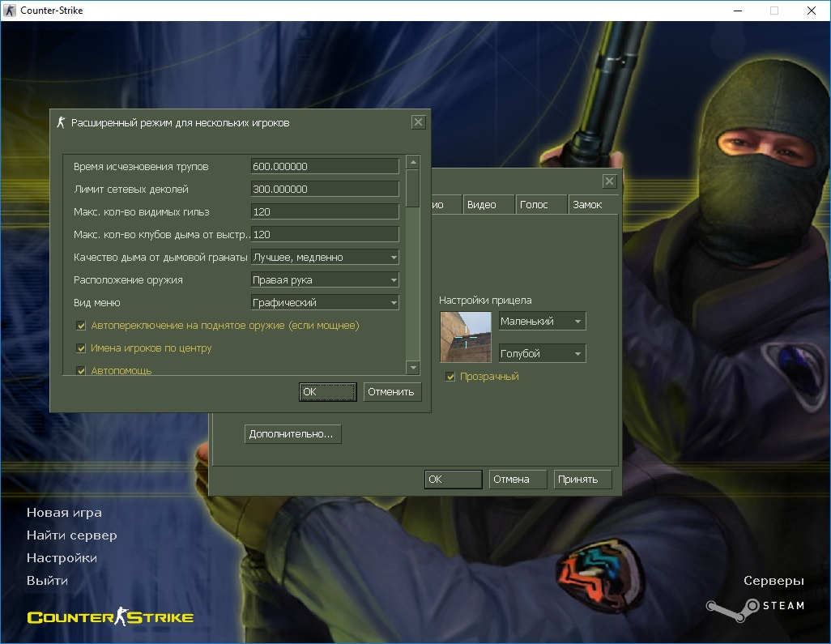This screenshot has height=644, width=831.
Task: Open 'Настройки' from main menu
Action: [62, 558]
